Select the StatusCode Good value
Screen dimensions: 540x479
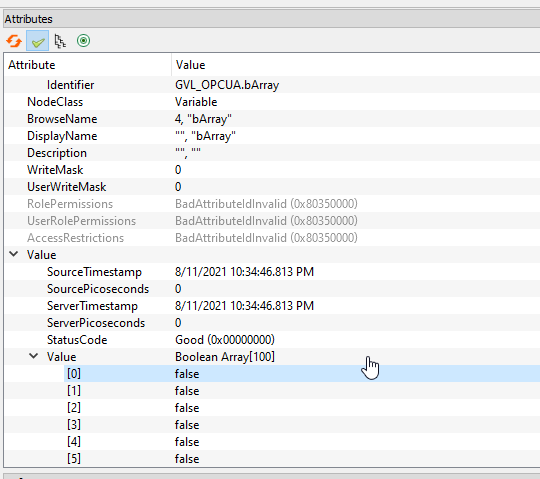(x=225, y=340)
